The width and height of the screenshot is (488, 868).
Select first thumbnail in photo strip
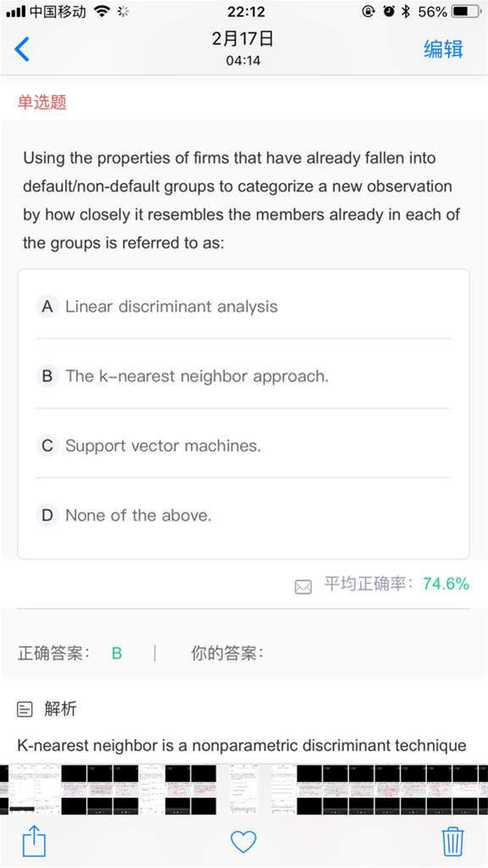click(x=17, y=789)
